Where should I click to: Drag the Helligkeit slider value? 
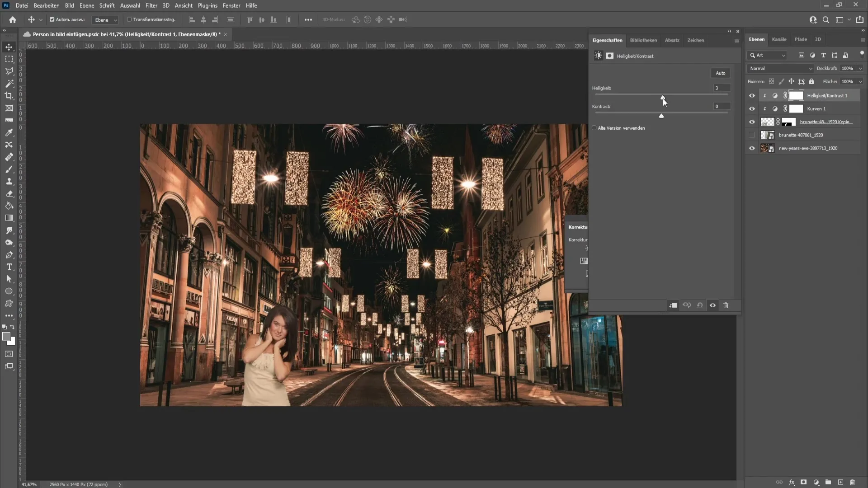pos(662,97)
